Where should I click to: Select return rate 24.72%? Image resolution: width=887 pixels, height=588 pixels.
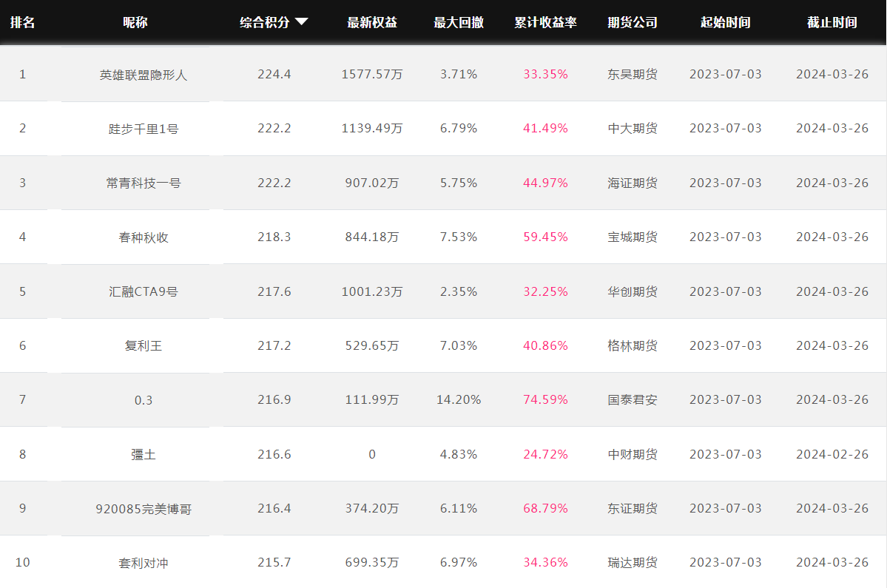click(x=545, y=454)
